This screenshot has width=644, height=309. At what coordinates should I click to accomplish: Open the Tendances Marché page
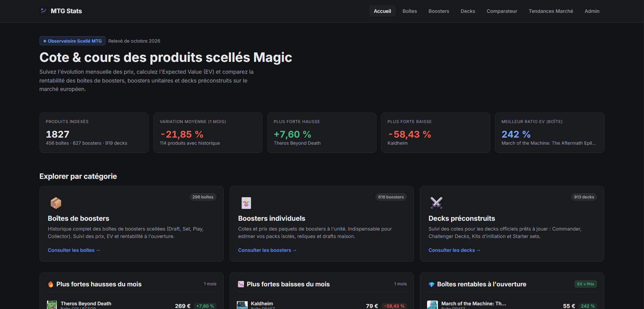(x=551, y=11)
